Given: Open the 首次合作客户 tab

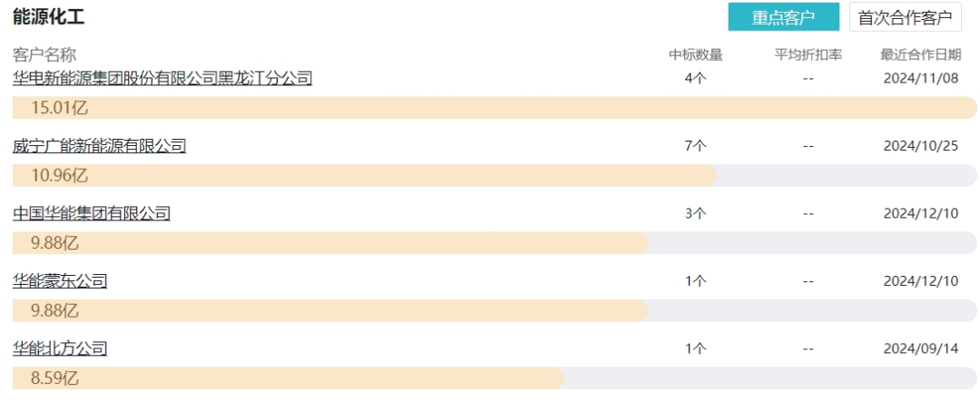Looking at the screenshot, I should pyautogui.click(x=905, y=17).
